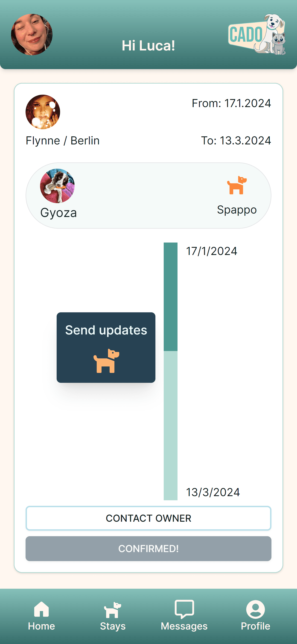Click the dog icon in Send updates
Screen dimensions: 297x644
(106, 360)
